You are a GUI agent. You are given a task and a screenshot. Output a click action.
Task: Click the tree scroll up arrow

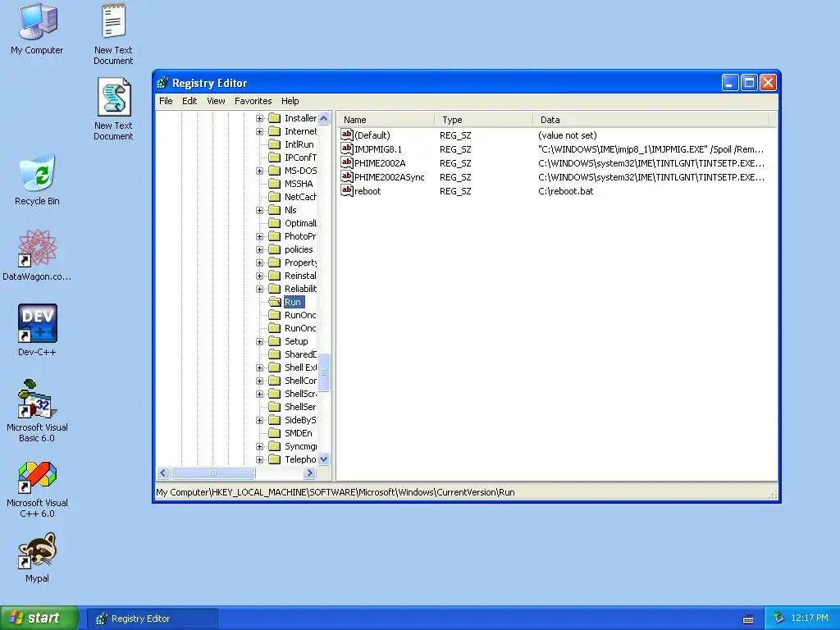coord(323,118)
